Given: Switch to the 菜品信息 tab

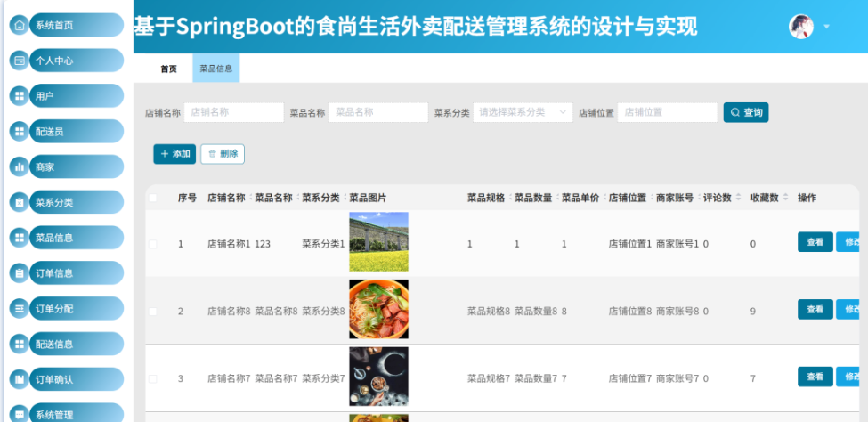Looking at the screenshot, I should coord(216,69).
